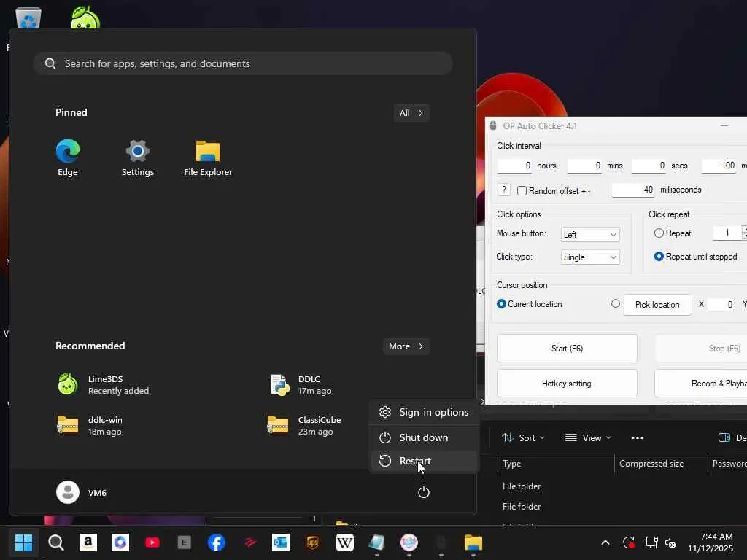Open ddlc-win recommended folder

tap(89, 426)
